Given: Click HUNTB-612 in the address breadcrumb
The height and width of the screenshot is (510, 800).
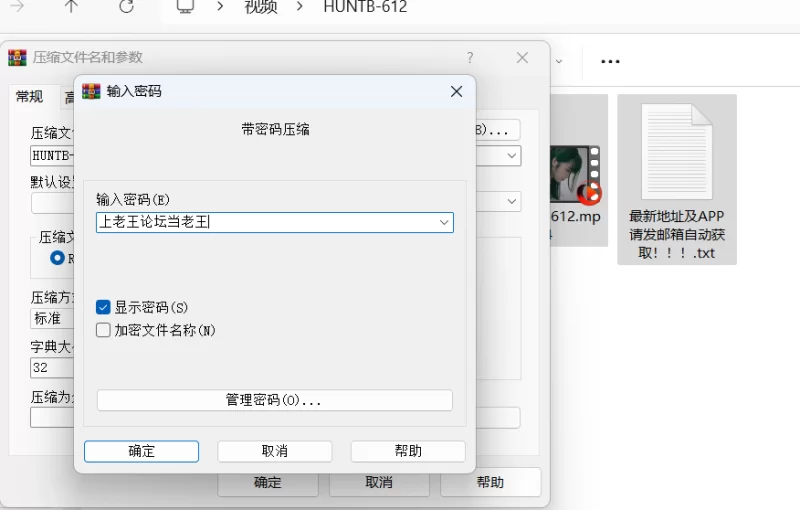Looking at the screenshot, I should (x=365, y=7).
